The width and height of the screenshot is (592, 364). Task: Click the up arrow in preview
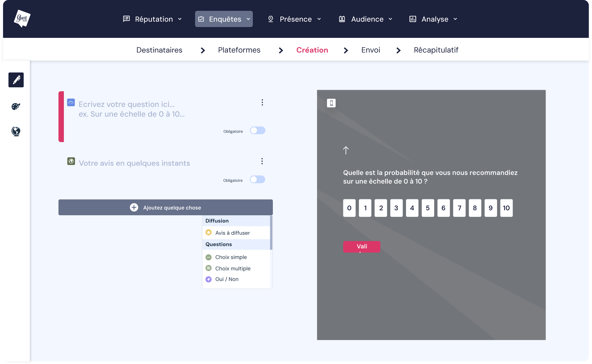tap(346, 150)
